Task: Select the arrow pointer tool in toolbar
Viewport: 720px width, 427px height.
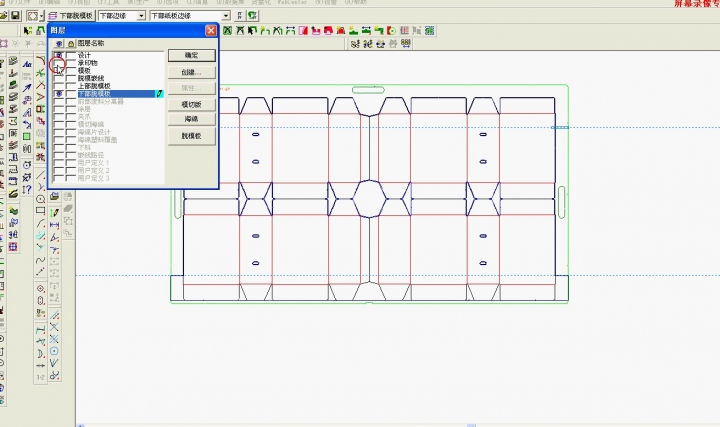Action: (x=27, y=31)
